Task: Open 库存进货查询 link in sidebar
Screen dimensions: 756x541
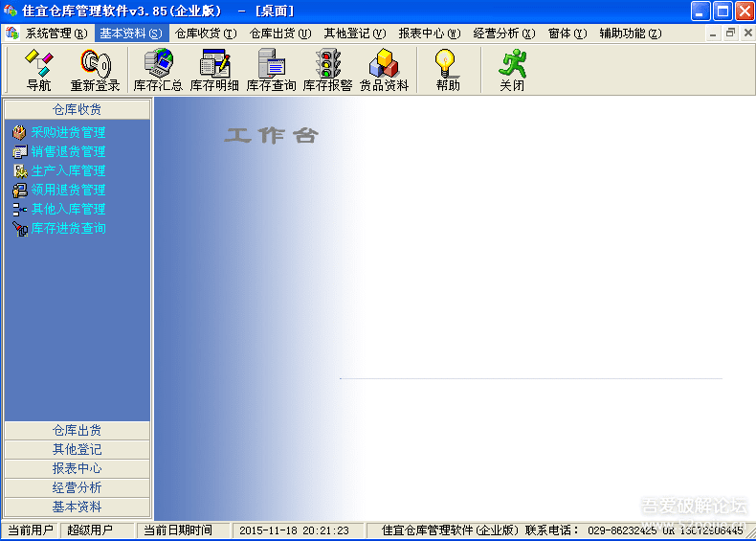Action: click(x=68, y=228)
